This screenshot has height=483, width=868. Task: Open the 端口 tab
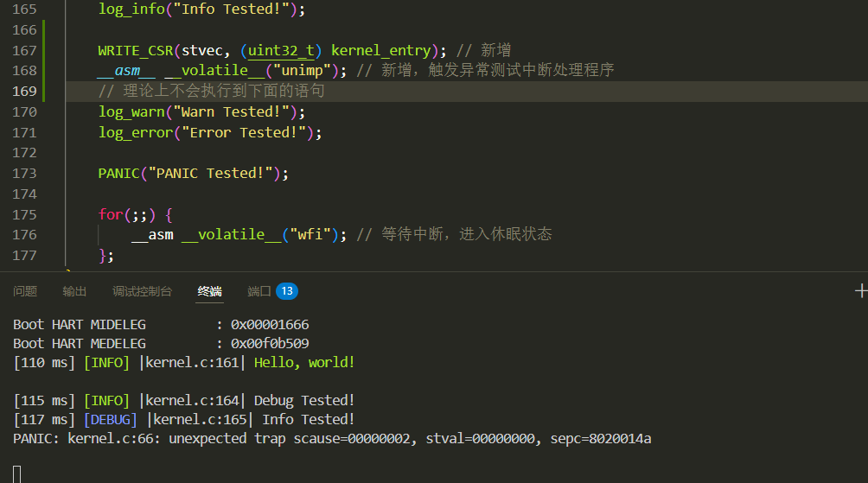pos(258,292)
